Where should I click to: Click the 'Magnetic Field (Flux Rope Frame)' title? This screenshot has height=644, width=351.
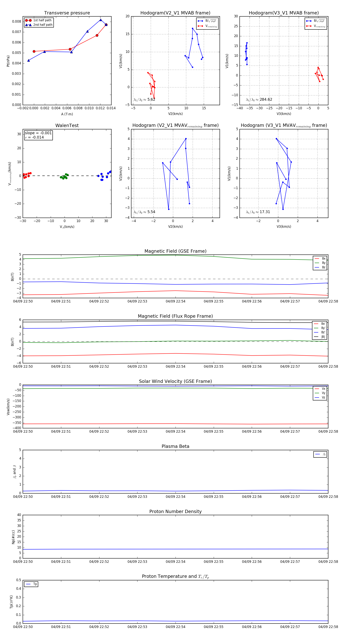tap(175, 316)
